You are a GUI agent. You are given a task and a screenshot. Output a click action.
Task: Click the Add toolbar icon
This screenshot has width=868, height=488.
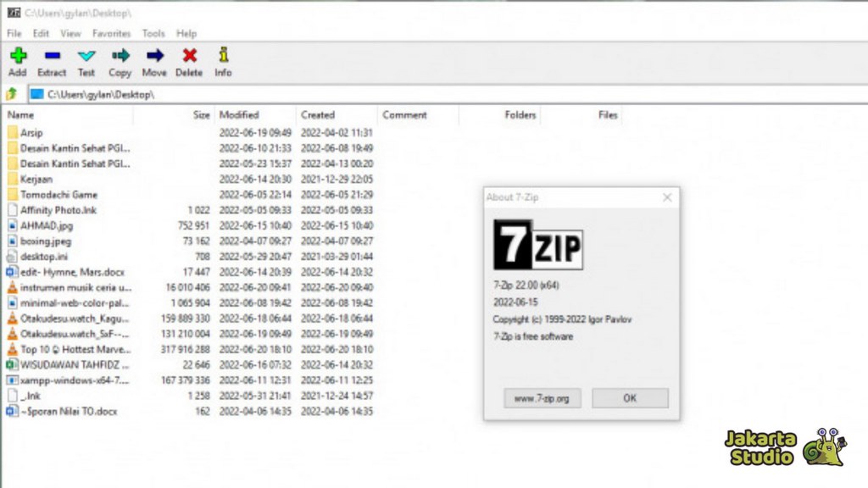click(x=18, y=55)
